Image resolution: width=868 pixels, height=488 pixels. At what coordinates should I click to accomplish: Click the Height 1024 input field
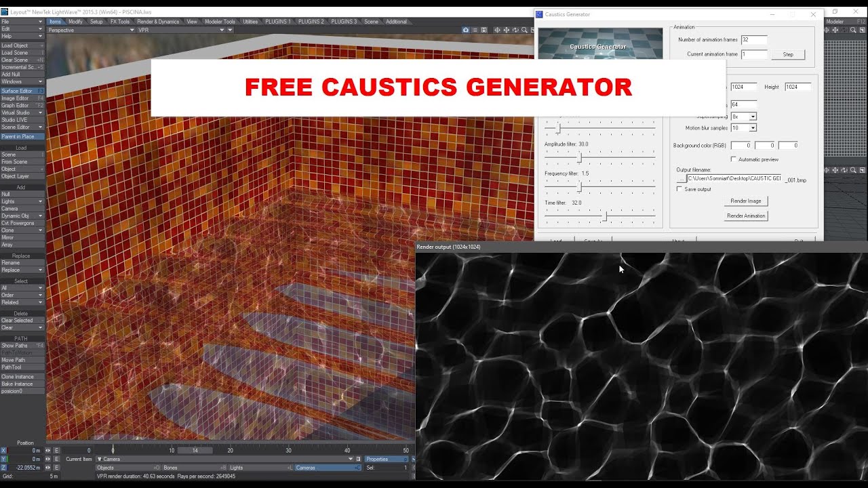coord(797,87)
